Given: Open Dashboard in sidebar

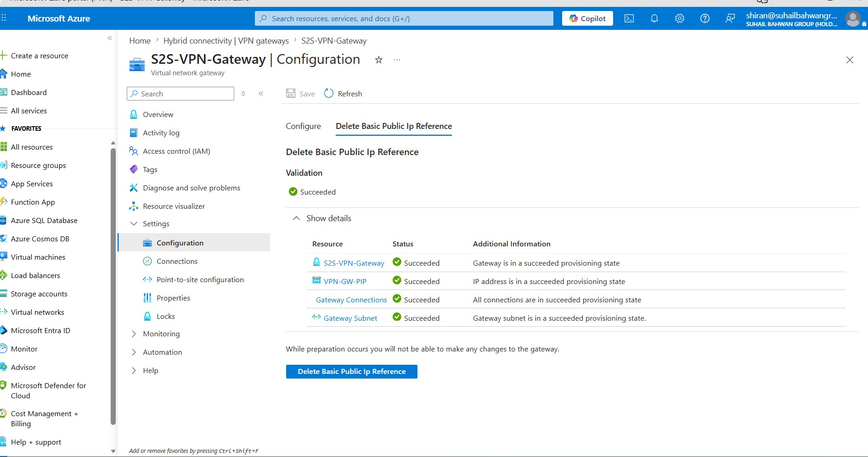Looking at the screenshot, I should pyautogui.click(x=29, y=92).
